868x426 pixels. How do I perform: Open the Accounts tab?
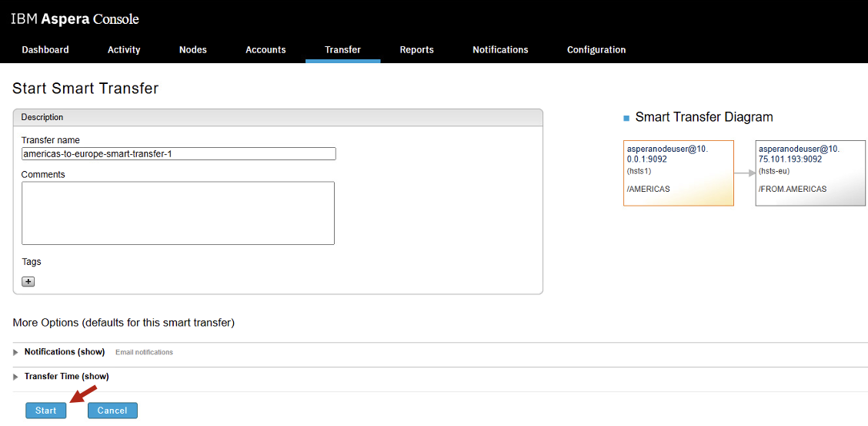point(265,50)
